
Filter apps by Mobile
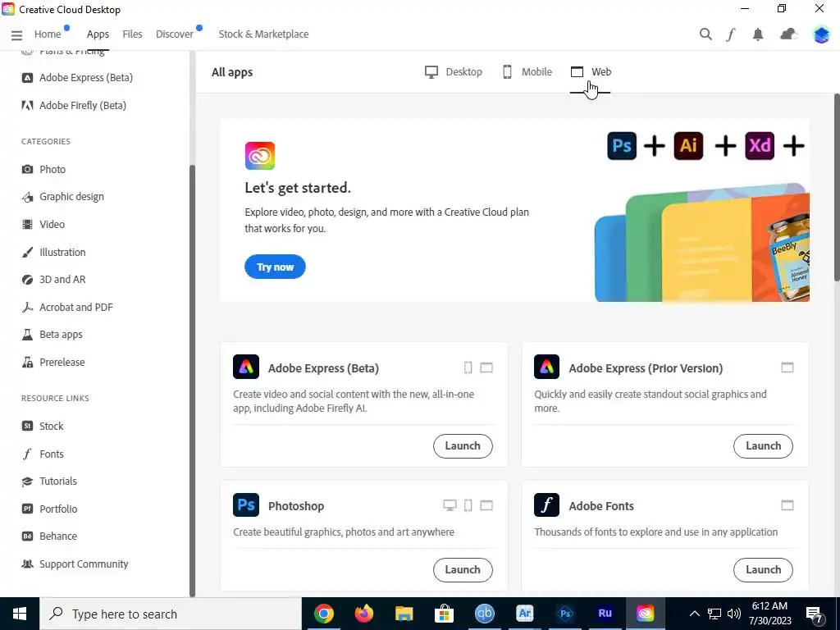point(527,72)
